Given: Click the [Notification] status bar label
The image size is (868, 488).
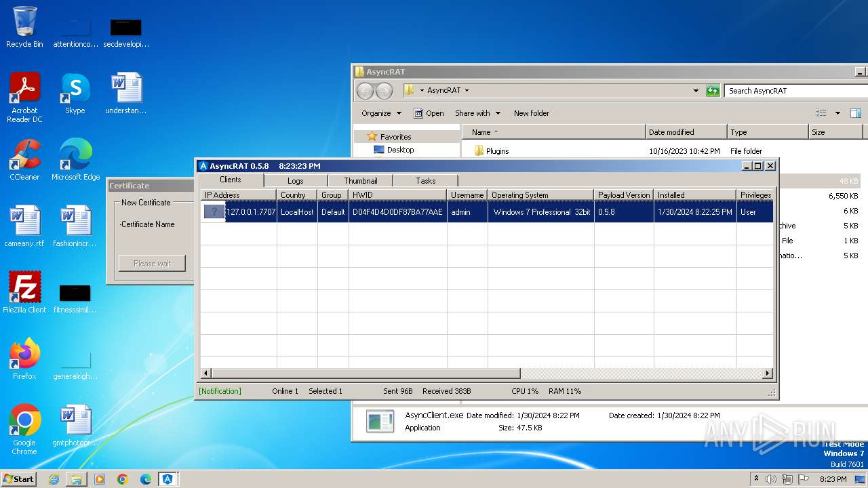Looking at the screenshot, I should pyautogui.click(x=220, y=391).
